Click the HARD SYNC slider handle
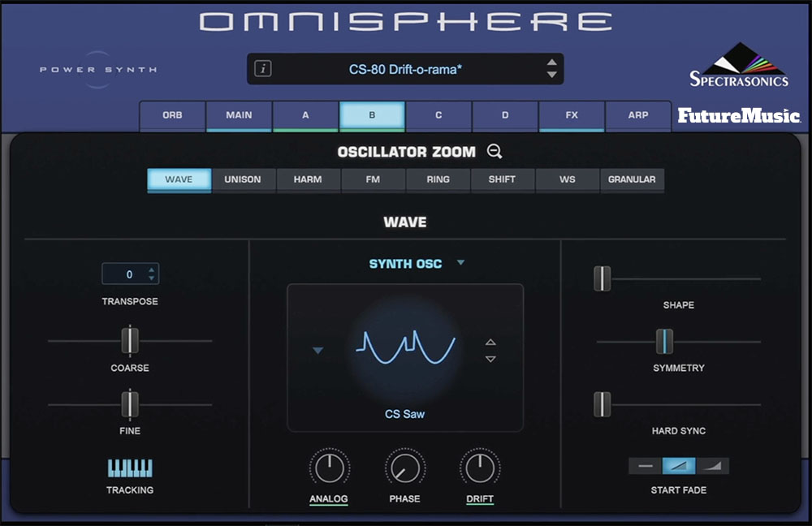This screenshot has width=812, height=526. [603, 404]
